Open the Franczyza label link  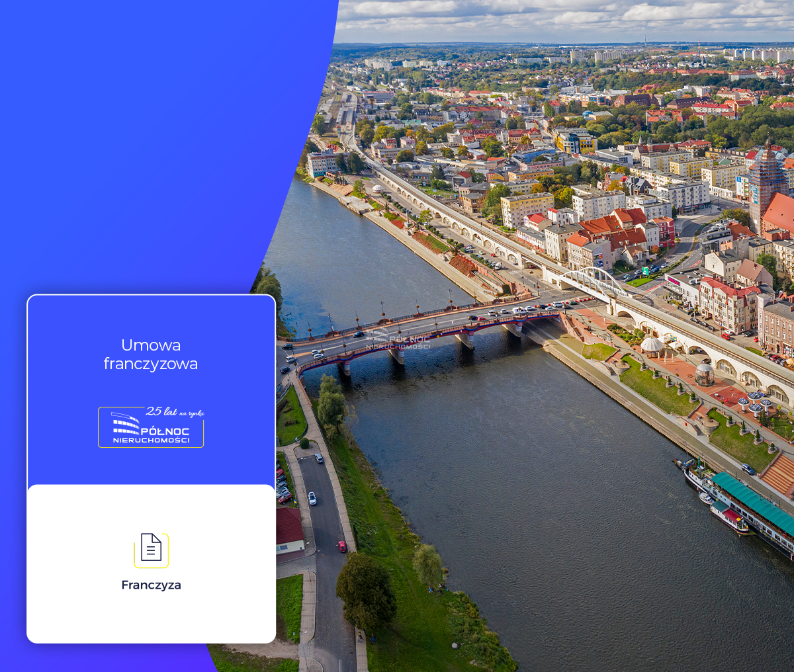151,585
